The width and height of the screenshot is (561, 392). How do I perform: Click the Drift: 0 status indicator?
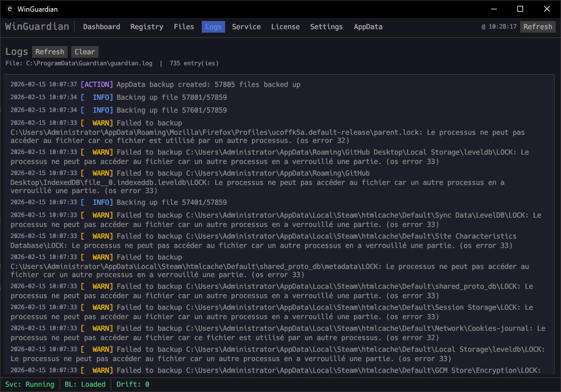pos(132,384)
